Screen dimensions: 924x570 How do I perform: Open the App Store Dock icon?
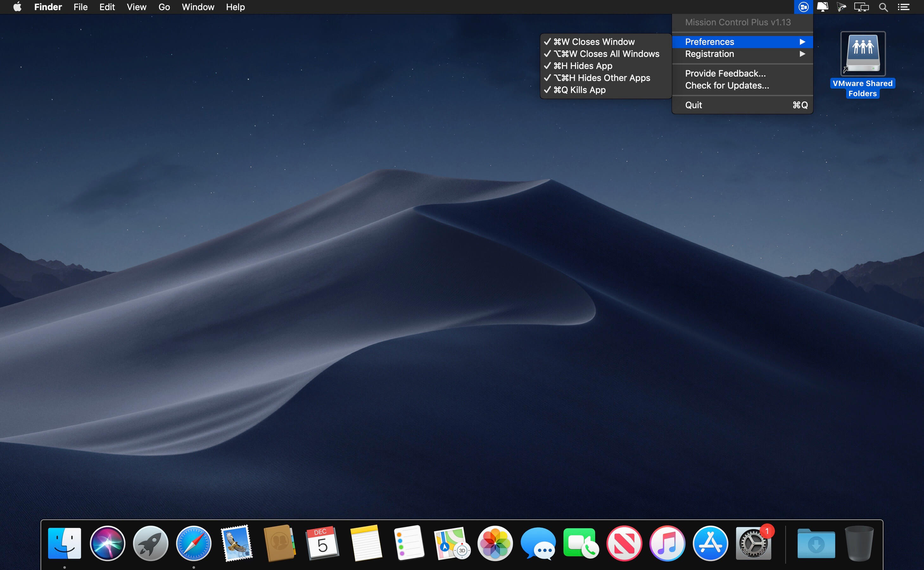[x=710, y=543]
